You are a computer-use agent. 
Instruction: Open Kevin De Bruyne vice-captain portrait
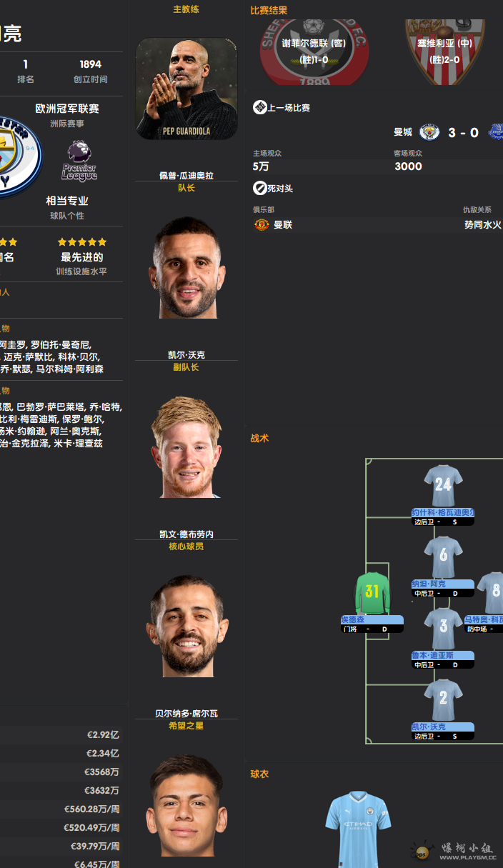tap(186, 447)
